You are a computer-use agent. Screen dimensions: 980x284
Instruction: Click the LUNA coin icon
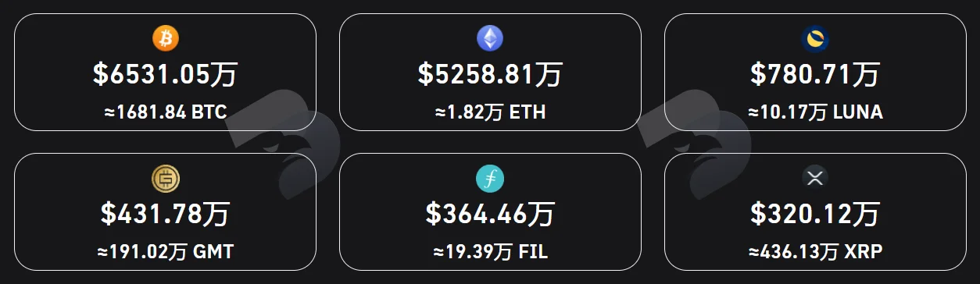[815, 37]
